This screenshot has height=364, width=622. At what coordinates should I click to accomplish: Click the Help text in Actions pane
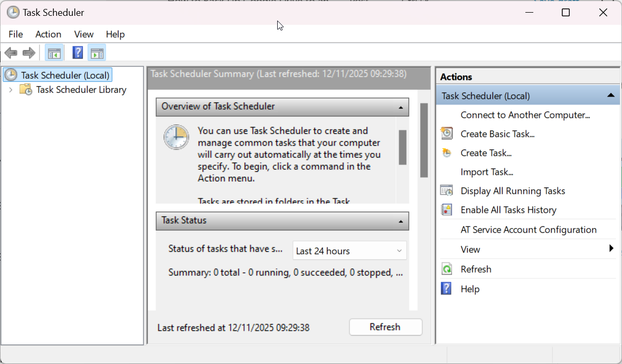(470, 289)
